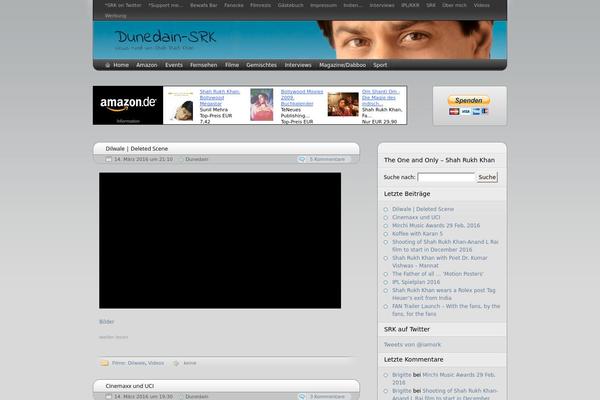Click the Shah Rukh Khan header face image
The image size is (600, 400).
(x=406, y=40)
